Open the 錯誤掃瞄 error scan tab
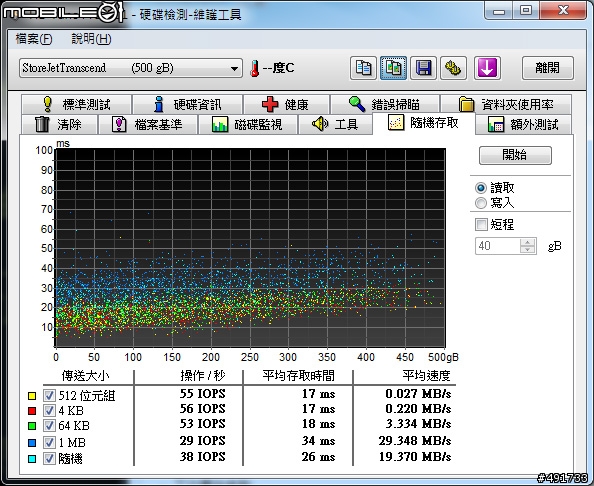The height and width of the screenshot is (486, 594). (x=385, y=104)
